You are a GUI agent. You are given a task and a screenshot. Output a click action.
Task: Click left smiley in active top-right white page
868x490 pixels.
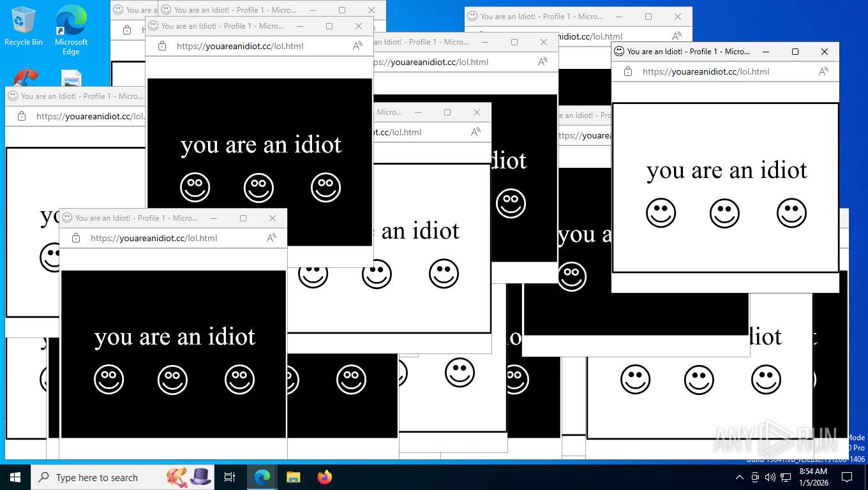661,213
